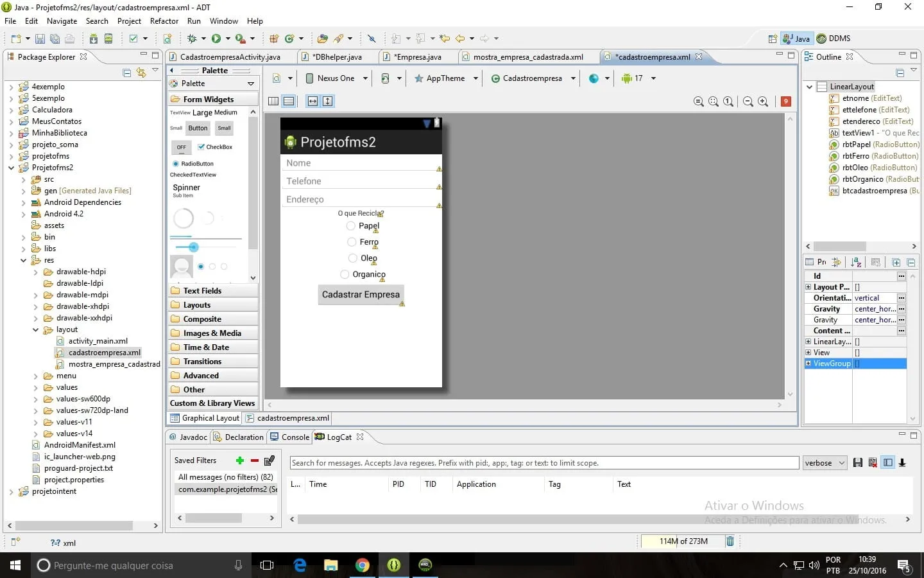Zoom in the layout canvas
Viewport: 924px width, 578px height.
click(763, 101)
